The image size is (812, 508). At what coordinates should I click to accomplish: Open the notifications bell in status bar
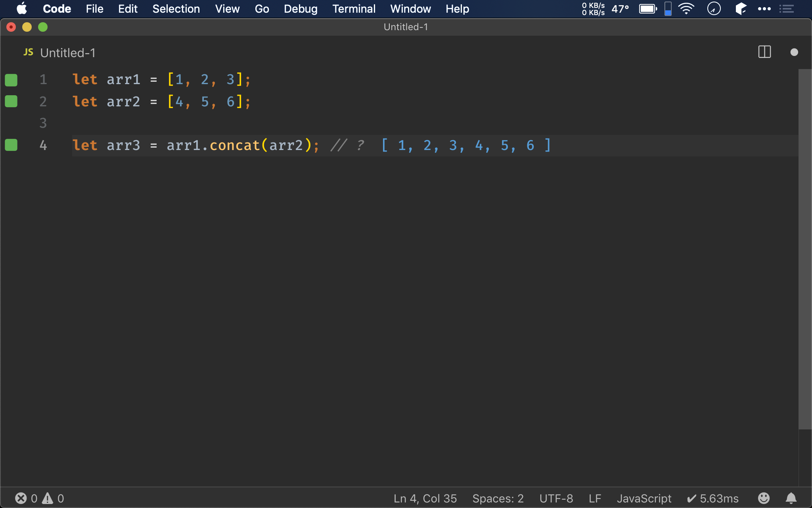791,498
